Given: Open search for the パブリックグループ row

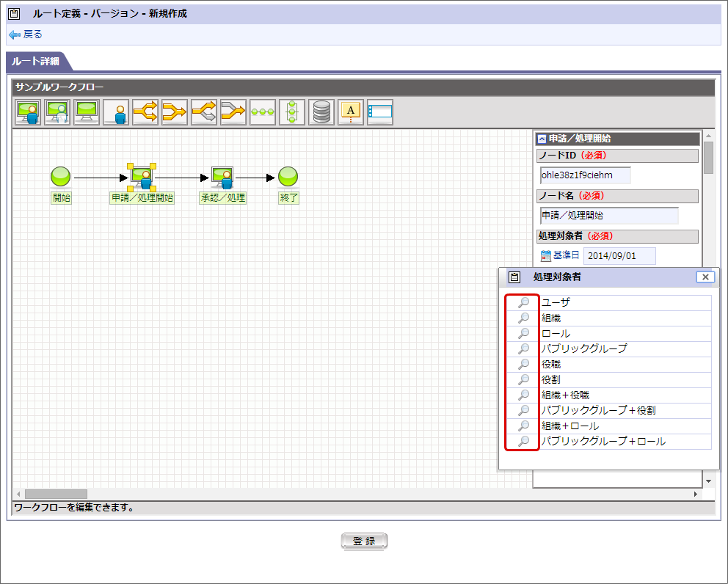Looking at the screenshot, I should click(x=523, y=348).
